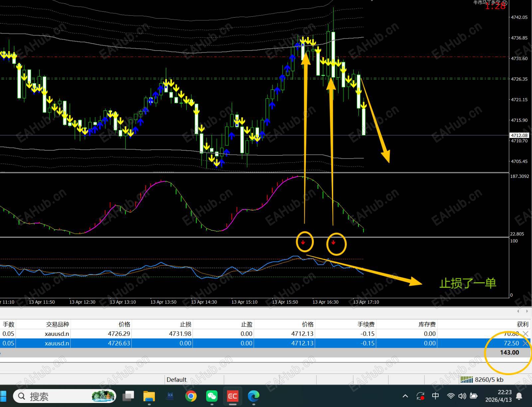Click the Default profile in status bar
Image resolution: width=532 pixels, height=407 pixels.
point(177,379)
